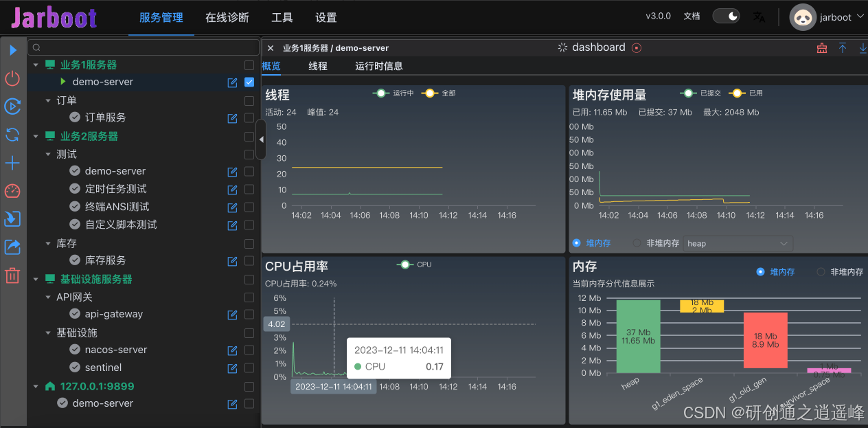The height and width of the screenshot is (428, 868).
Task: Collapse the 基础设施服务器 tree node
Action: 36,279
